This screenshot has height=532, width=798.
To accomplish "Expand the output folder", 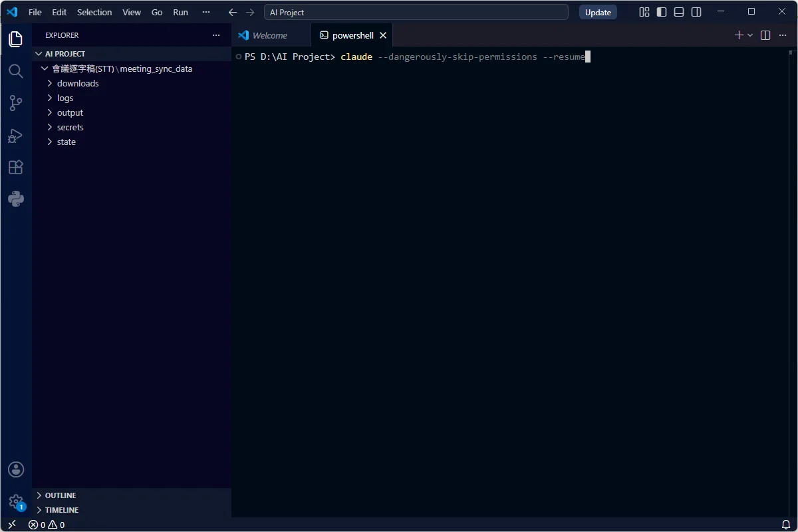I will [132, 112].
